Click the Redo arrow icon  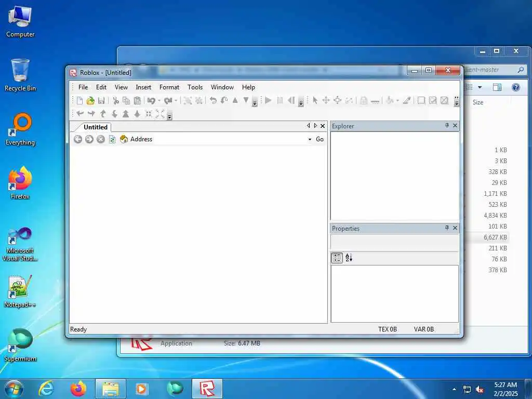(168, 100)
